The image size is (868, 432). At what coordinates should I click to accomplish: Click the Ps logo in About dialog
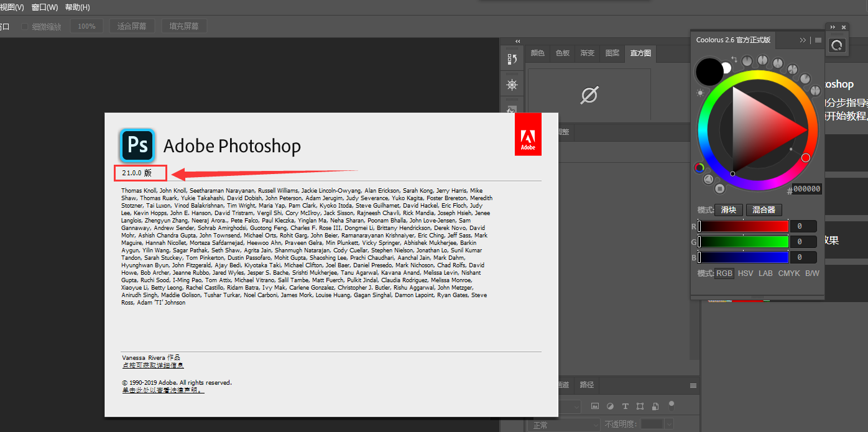coord(137,145)
